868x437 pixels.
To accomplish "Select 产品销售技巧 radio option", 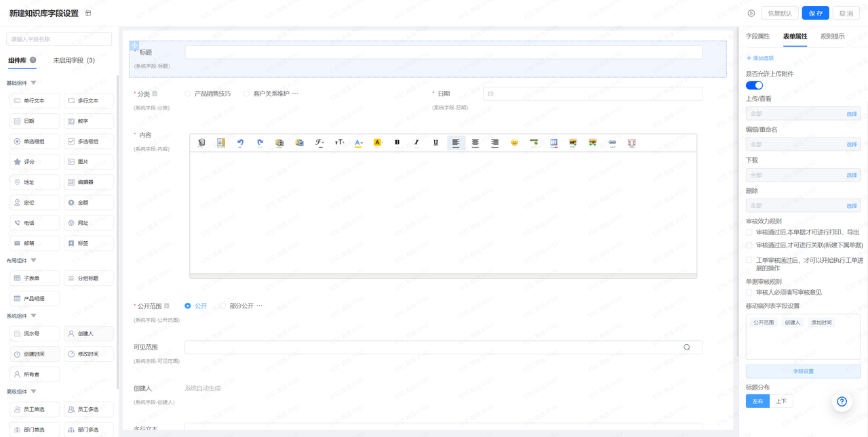I will pyautogui.click(x=188, y=93).
